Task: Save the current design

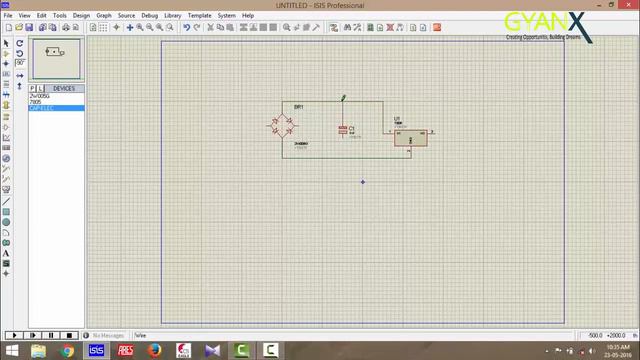Action: tap(29, 27)
